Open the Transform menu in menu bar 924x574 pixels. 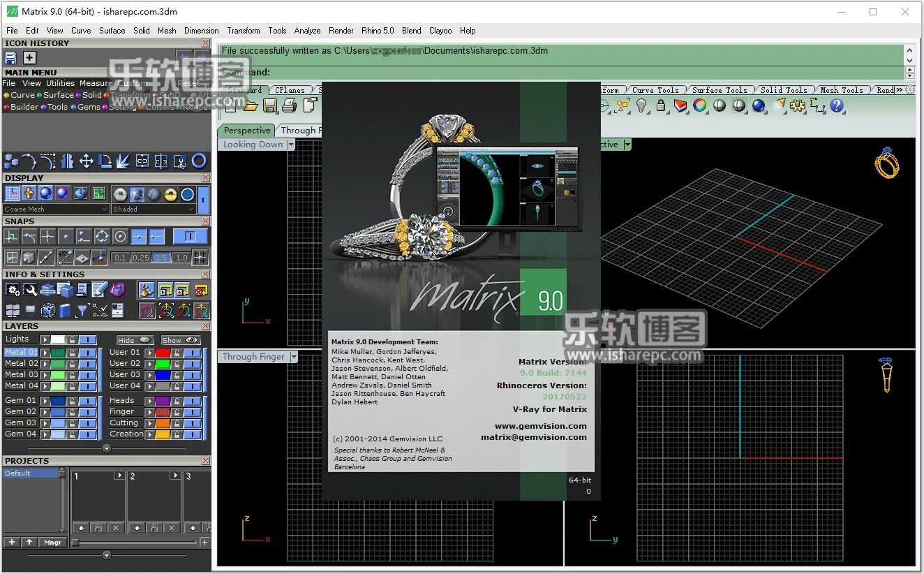point(243,31)
